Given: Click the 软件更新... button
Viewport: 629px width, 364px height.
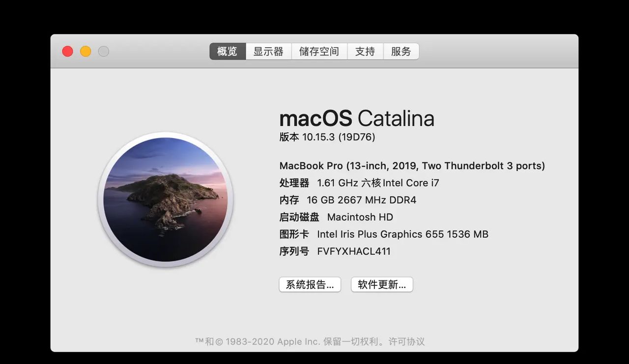Looking at the screenshot, I should click(382, 284).
